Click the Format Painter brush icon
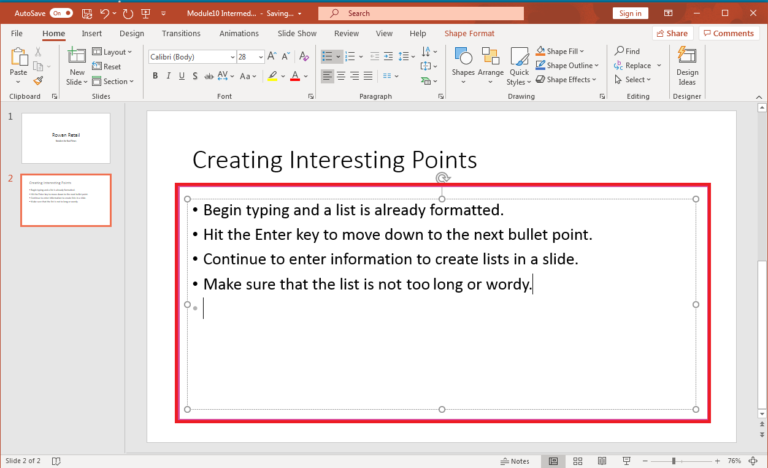 38,81
